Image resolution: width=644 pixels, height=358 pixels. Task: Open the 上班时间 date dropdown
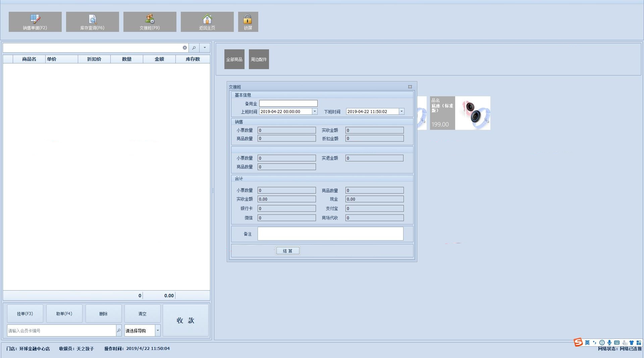pos(315,111)
